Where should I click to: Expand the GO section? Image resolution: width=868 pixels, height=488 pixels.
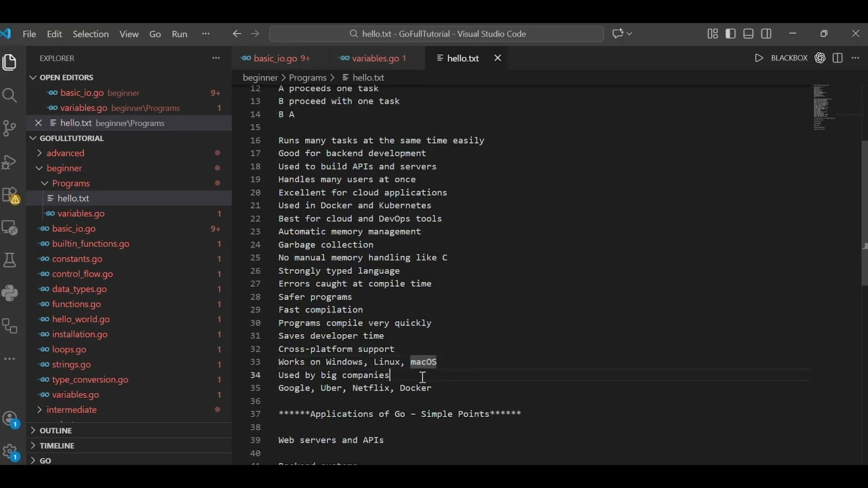coord(45,460)
